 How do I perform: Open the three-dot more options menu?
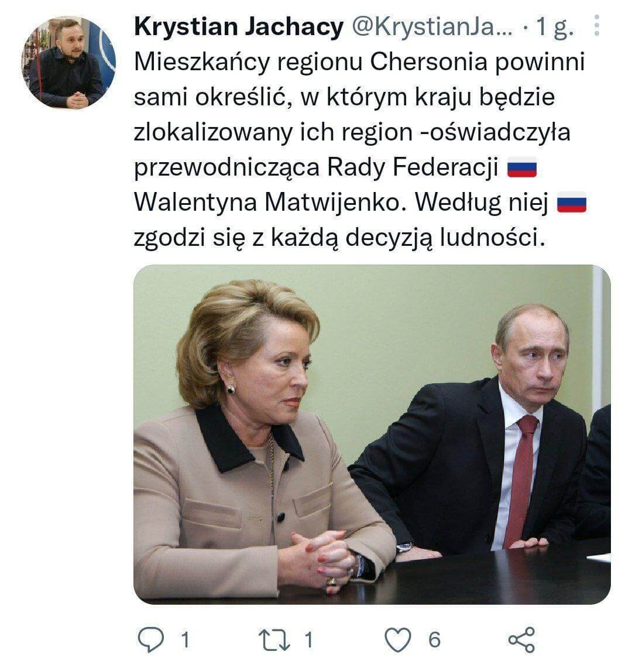[596, 26]
